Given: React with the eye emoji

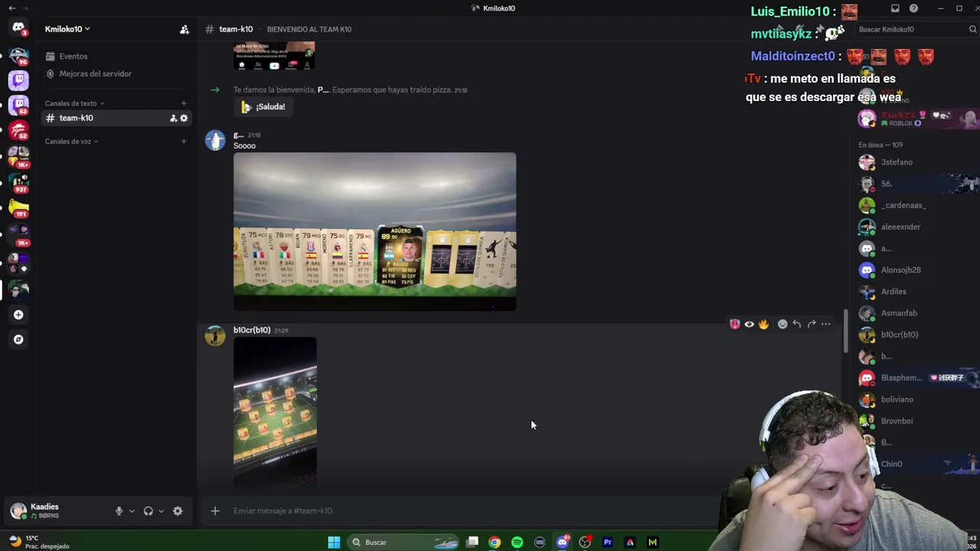Looking at the screenshot, I should pyautogui.click(x=749, y=324).
